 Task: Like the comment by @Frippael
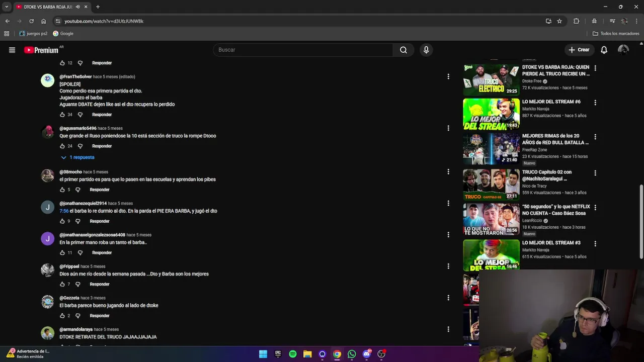[62, 284]
